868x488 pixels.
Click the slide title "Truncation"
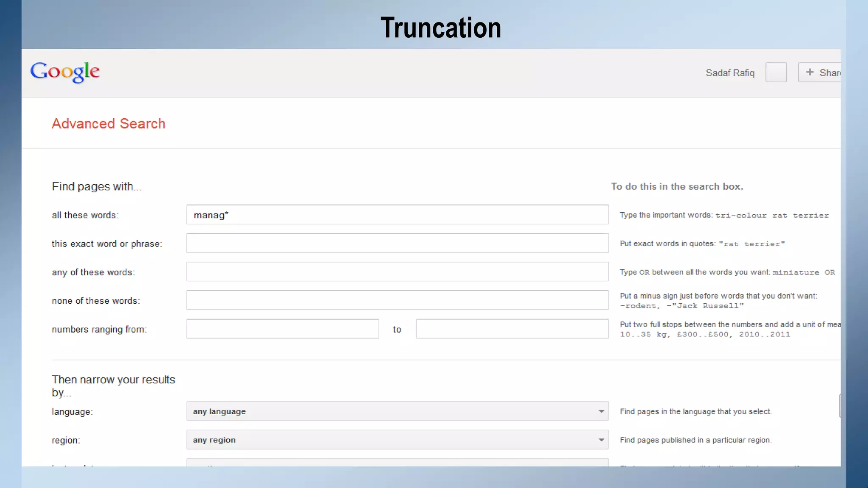click(x=441, y=28)
